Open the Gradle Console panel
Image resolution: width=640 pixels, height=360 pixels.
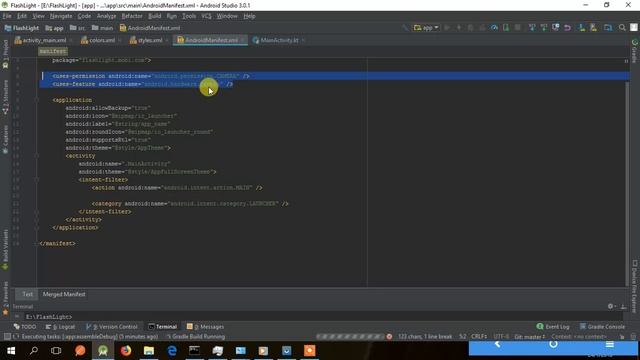pos(602,327)
